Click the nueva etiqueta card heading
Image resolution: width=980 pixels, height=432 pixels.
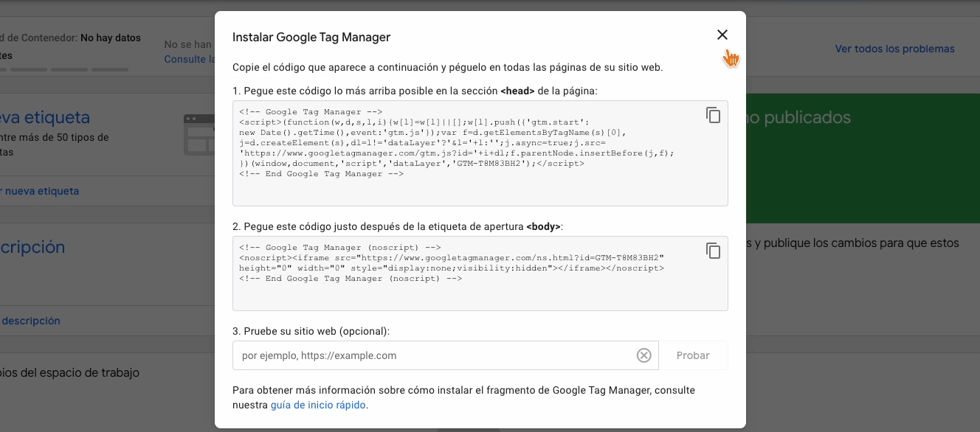tap(46, 117)
